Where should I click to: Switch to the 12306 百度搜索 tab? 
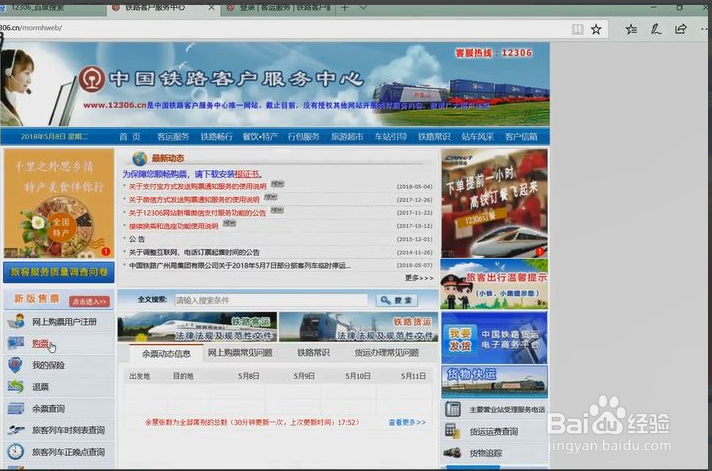52,8
